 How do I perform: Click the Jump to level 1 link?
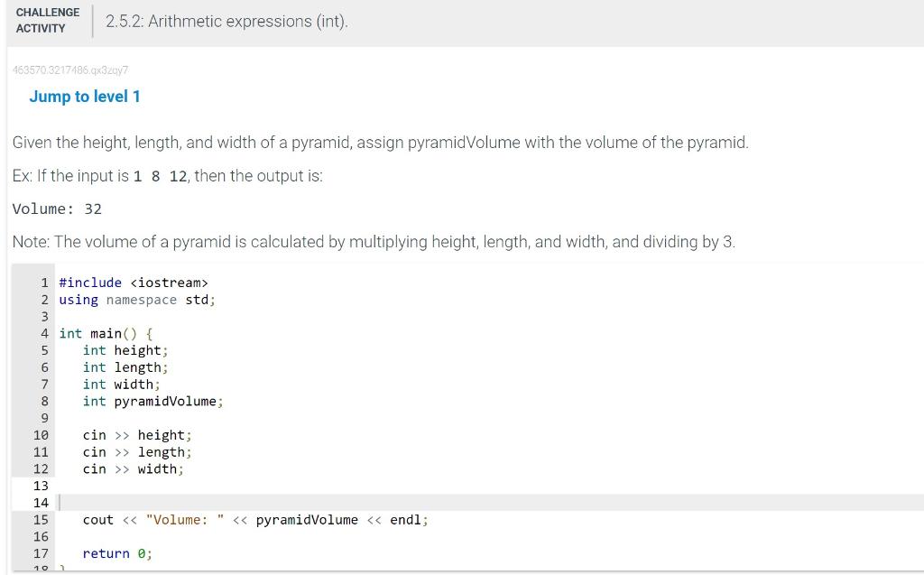pos(85,97)
